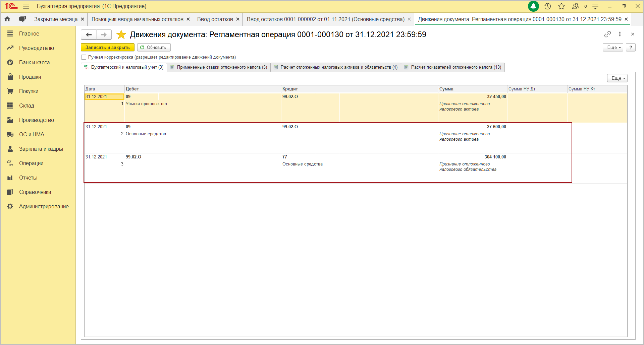Screen dimensions: 644x345
Task: Add document to favorites star
Action: point(121,34)
